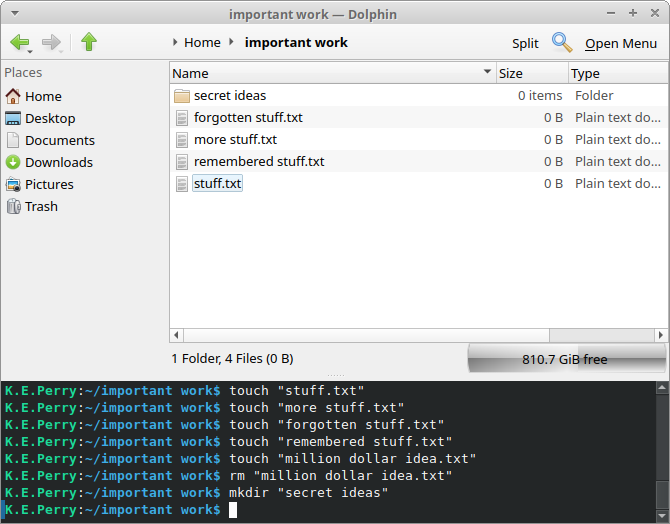
Task: Sort by the Type column header
Action: click(618, 73)
